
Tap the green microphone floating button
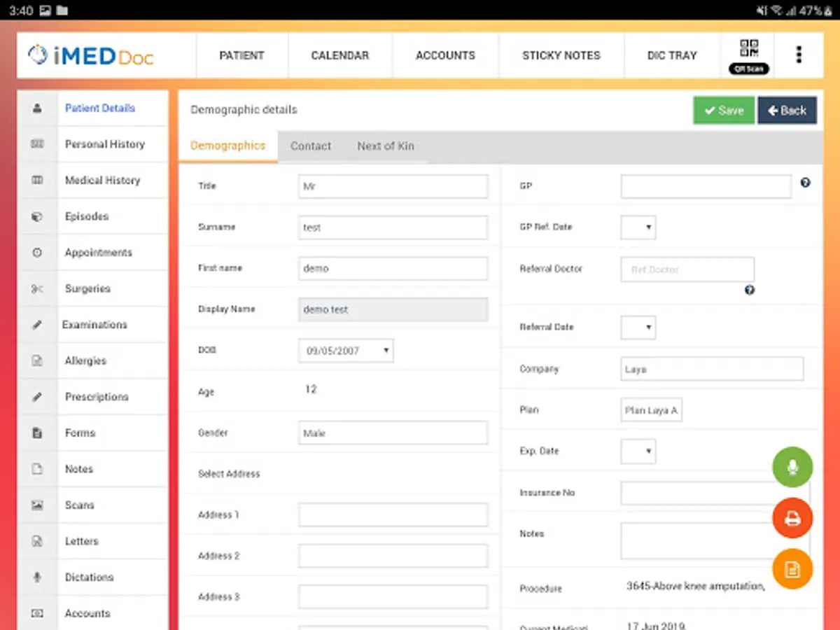tap(792, 467)
